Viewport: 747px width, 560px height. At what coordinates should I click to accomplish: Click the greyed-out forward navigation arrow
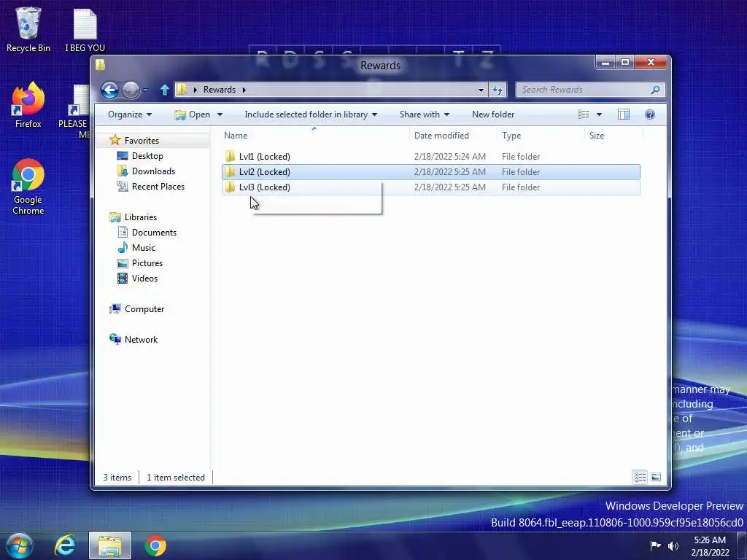click(131, 90)
